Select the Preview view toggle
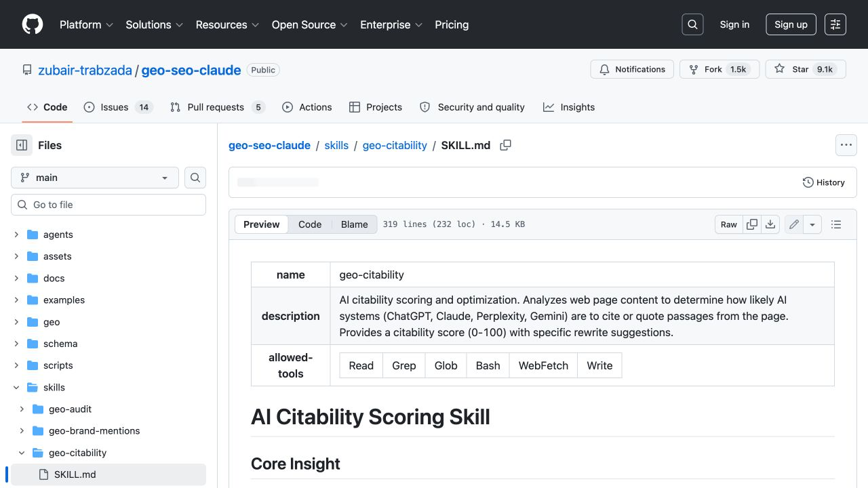The width and height of the screenshot is (868, 488). tap(262, 224)
